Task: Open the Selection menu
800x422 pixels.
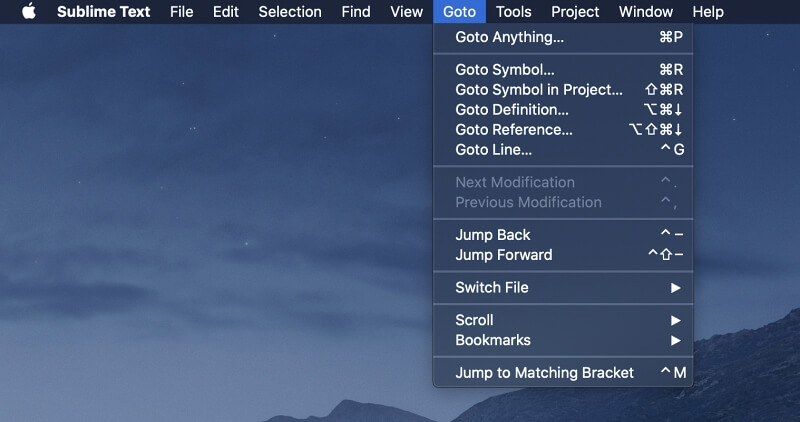Action: pos(290,11)
